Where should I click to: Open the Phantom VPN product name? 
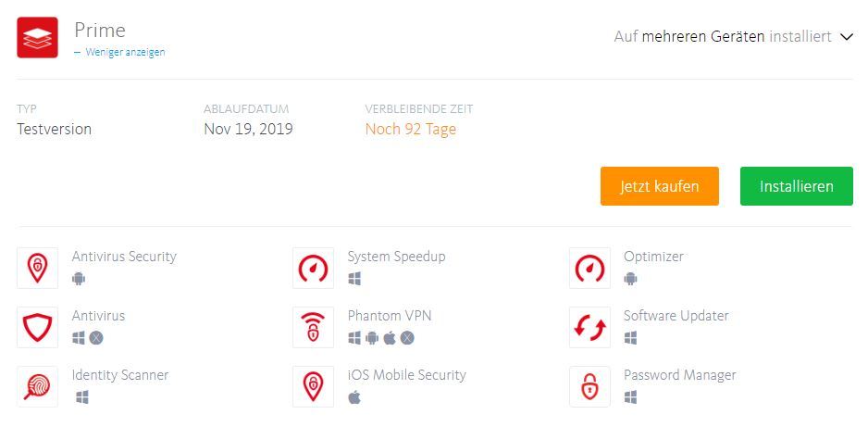pyautogui.click(x=390, y=316)
